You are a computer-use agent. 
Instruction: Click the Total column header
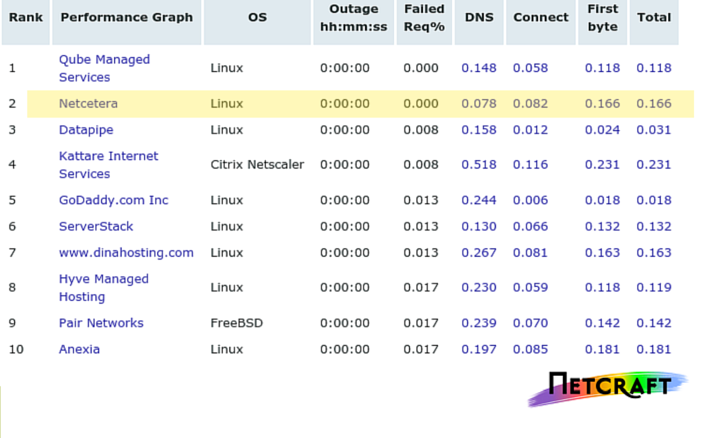pyautogui.click(x=654, y=22)
